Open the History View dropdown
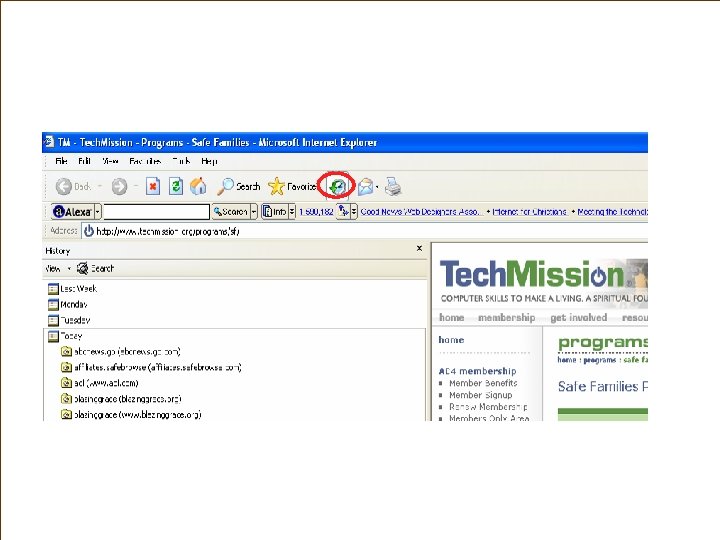 (x=57, y=269)
